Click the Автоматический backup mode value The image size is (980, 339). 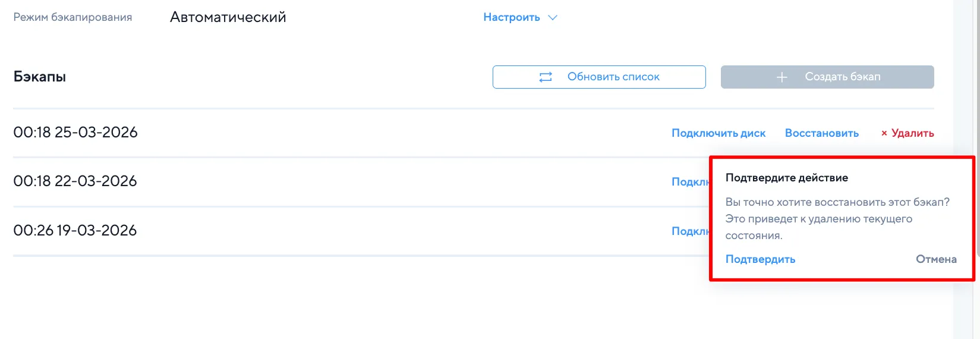[228, 18]
